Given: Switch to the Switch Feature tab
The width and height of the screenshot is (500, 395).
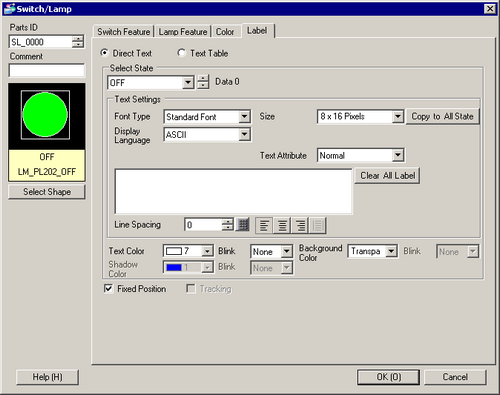Looking at the screenshot, I should [124, 32].
